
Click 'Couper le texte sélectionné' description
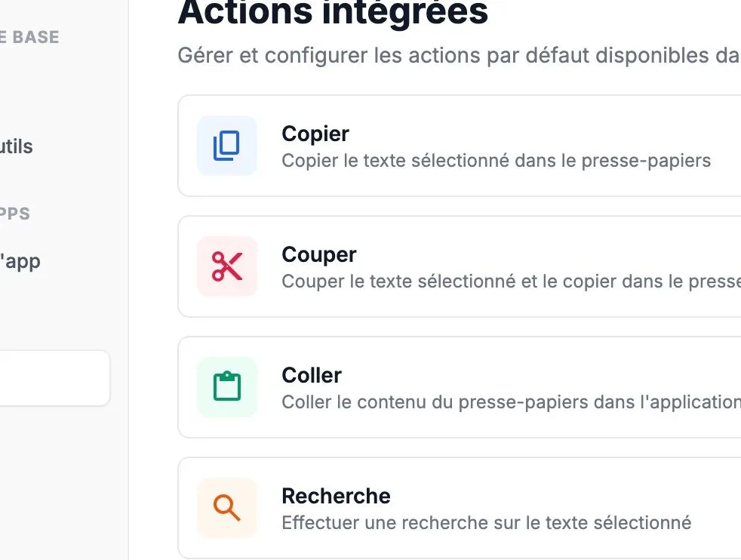(x=512, y=282)
